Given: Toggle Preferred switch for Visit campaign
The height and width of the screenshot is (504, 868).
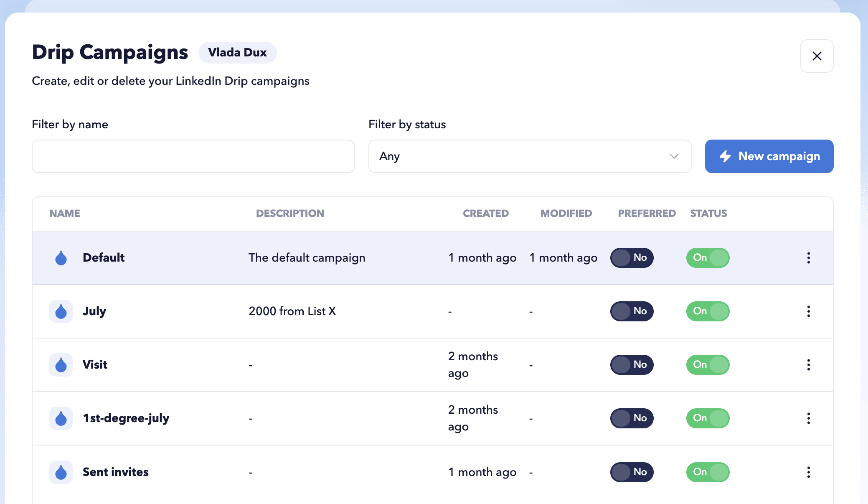Looking at the screenshot, I should [632, 365].
